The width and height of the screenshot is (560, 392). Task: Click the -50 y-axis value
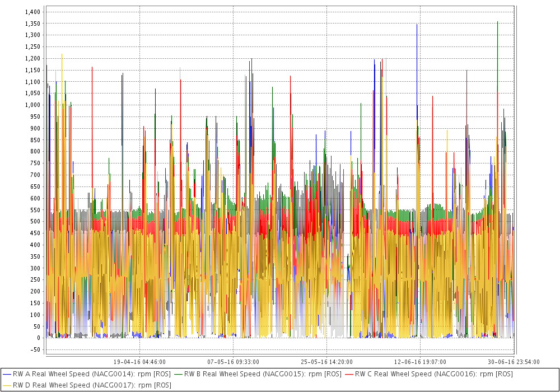coord(35,350)
